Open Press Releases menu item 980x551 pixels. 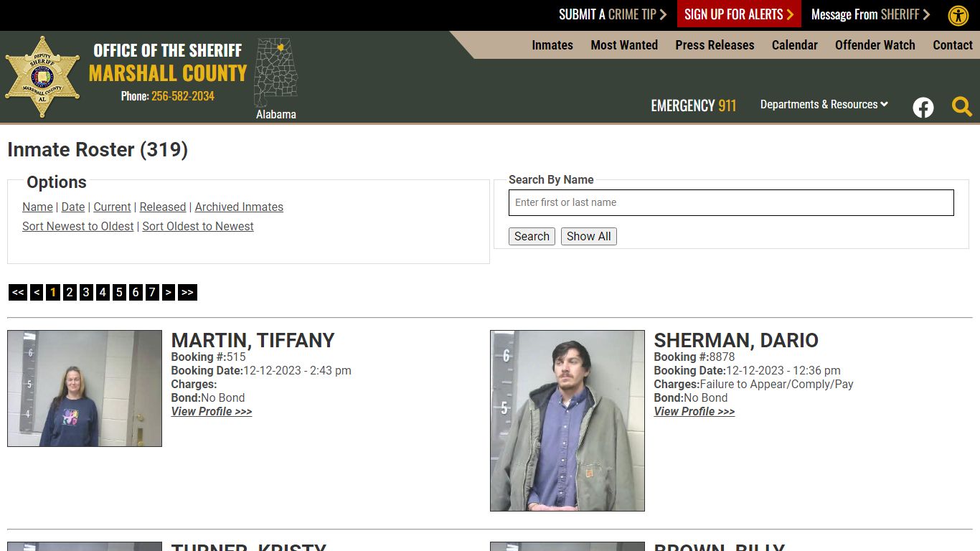(715, 44)
